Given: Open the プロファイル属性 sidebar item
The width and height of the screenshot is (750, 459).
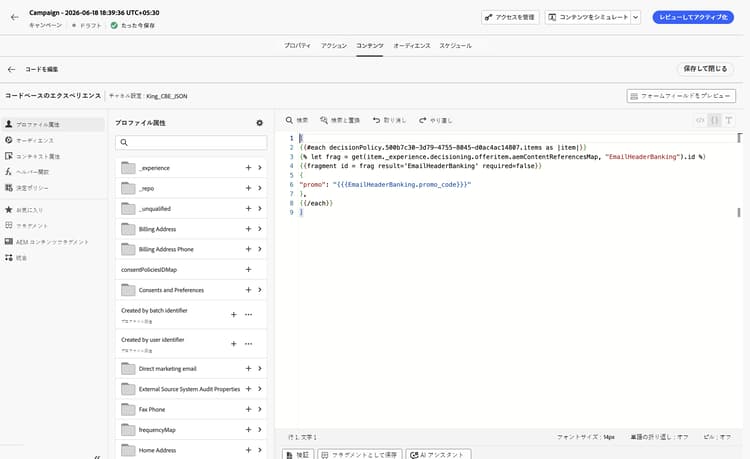Looking at the screenshot, I should 53,124.
